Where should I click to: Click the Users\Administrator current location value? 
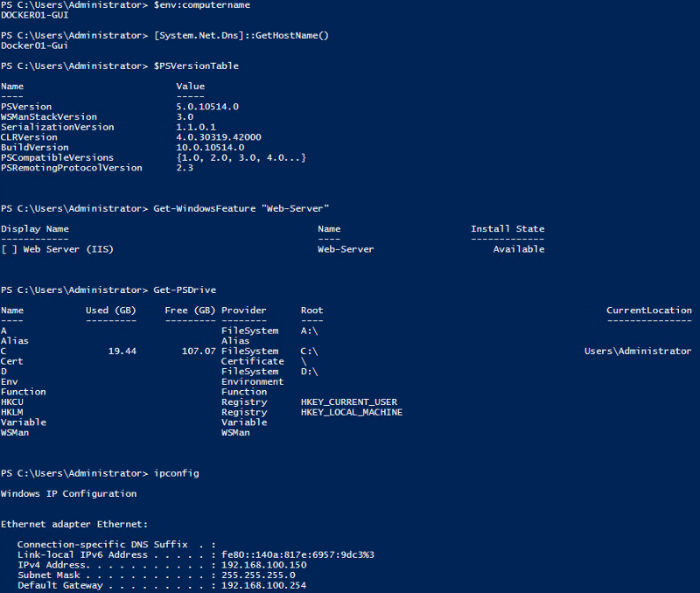(x=638, y=352)
